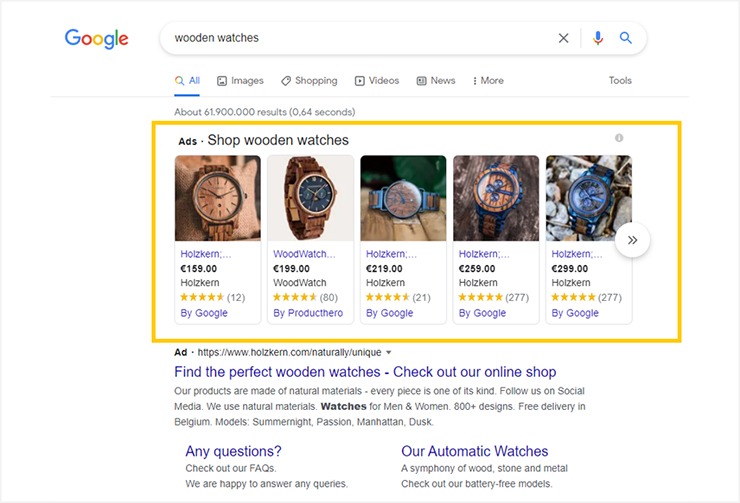Viewport: 740px width, 503px height.
Task: Click in the wooden watches search field
Action: (x=360, y=38)
